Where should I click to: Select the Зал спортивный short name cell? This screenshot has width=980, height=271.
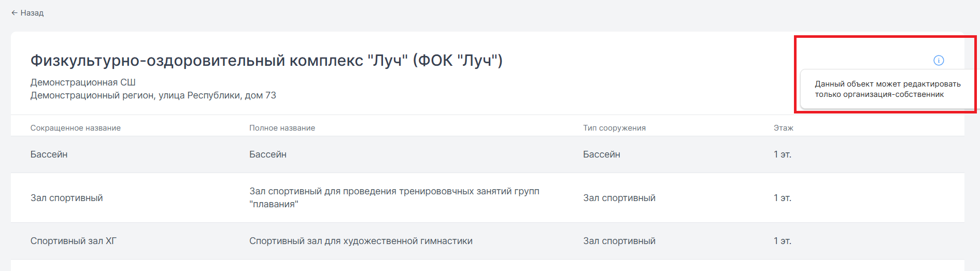66,198
